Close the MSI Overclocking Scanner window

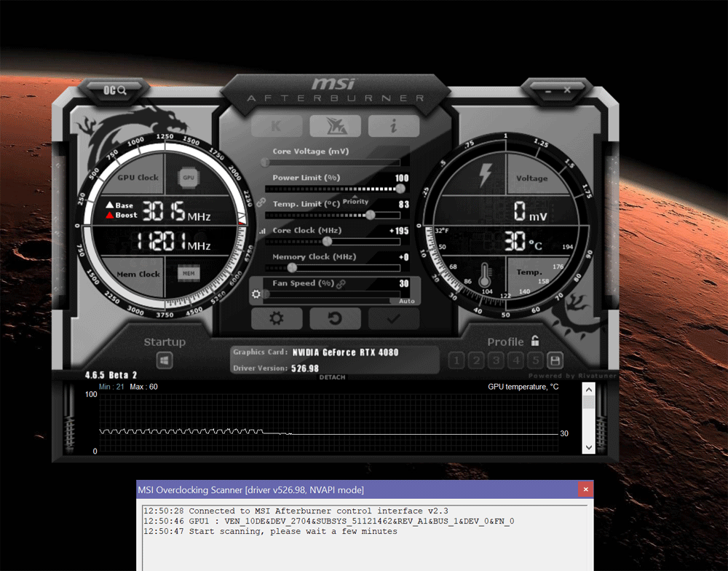585,489
